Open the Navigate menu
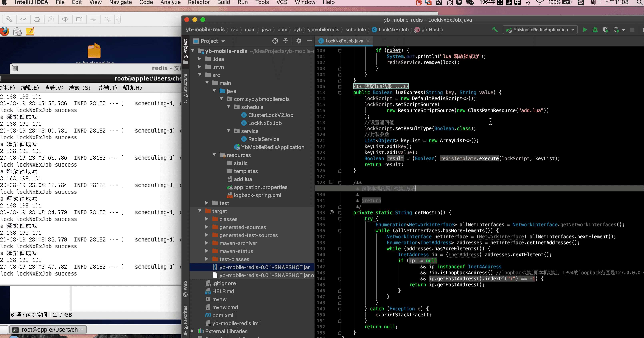The image size is (644, 338). point(120,3)
